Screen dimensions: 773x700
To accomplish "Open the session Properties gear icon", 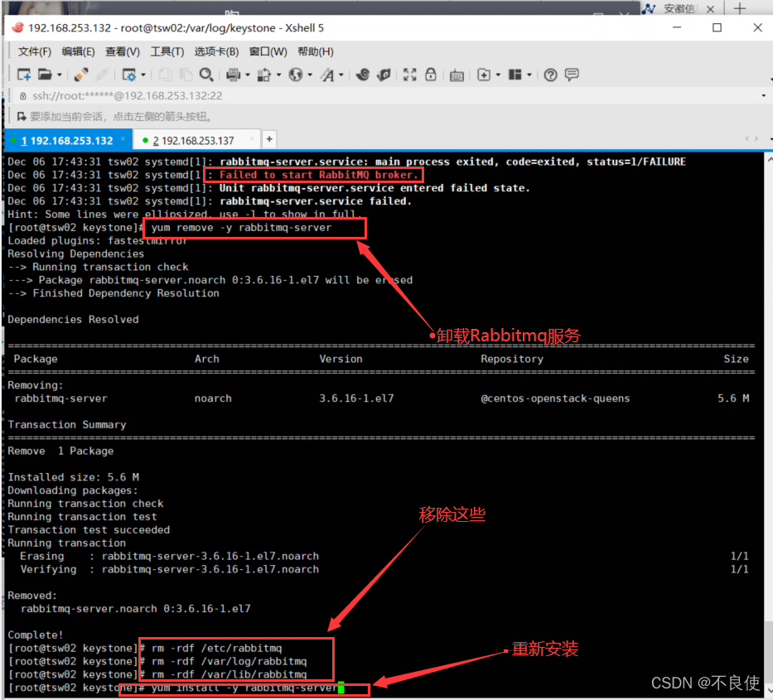I will 128,75.
